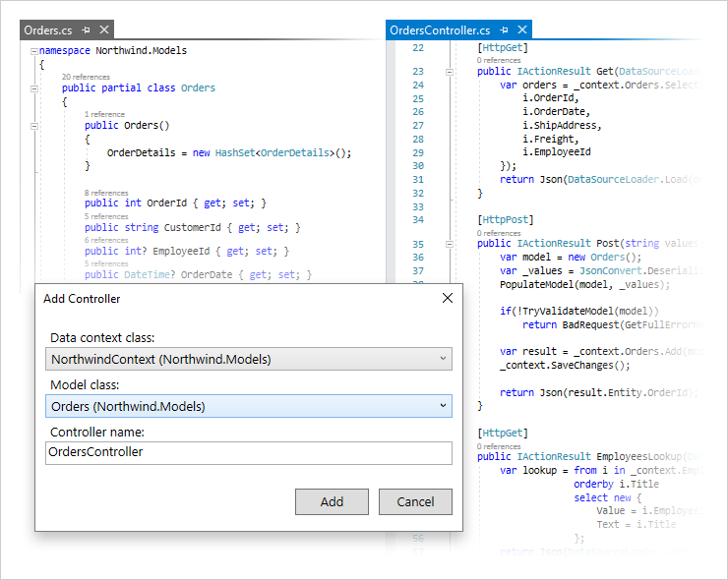Click the 8 references link above OrderId
Image resolution: width=728 pixels, height=580 pixels.
point(106,193)
